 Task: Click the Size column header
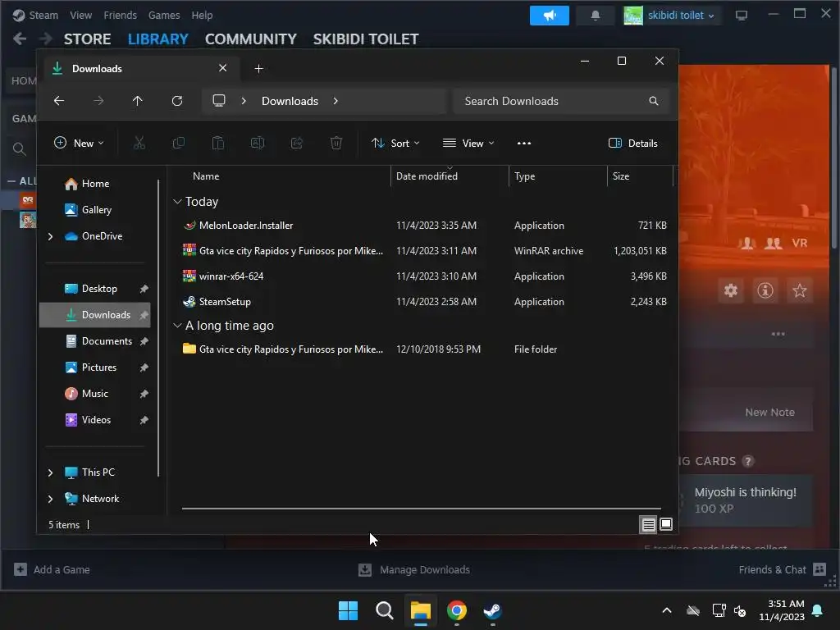[x=640, y=176]
